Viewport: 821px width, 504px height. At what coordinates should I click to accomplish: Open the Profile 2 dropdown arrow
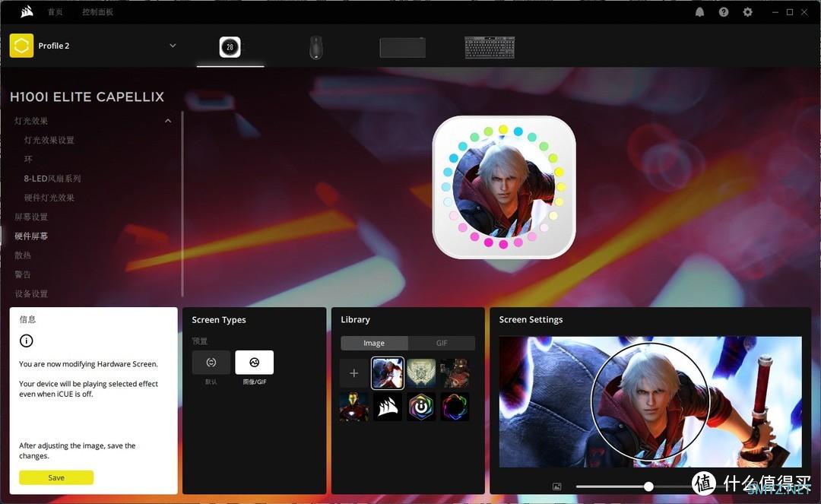[173, 46]
